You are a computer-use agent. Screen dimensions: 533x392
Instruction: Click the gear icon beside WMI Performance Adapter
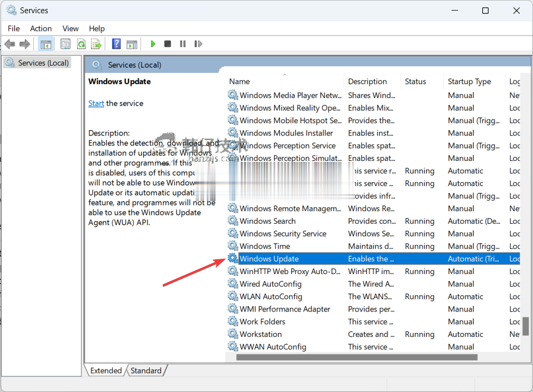point(233,309)
